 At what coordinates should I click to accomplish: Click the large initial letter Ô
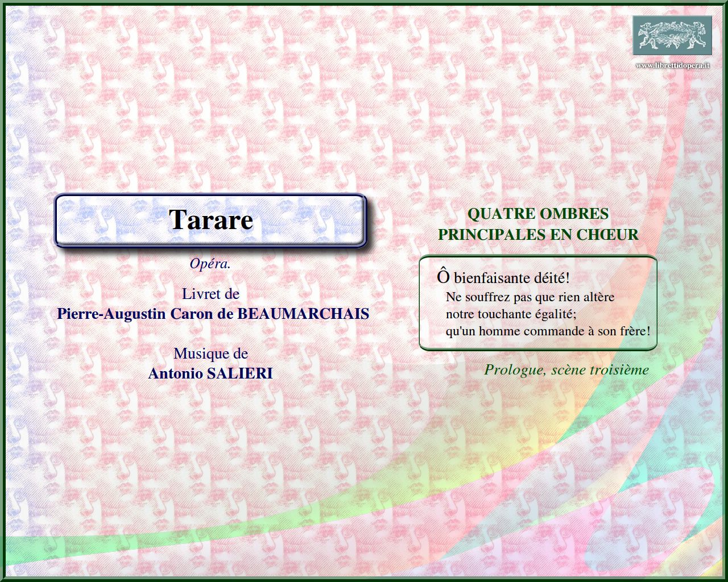[x=443, y=277]
